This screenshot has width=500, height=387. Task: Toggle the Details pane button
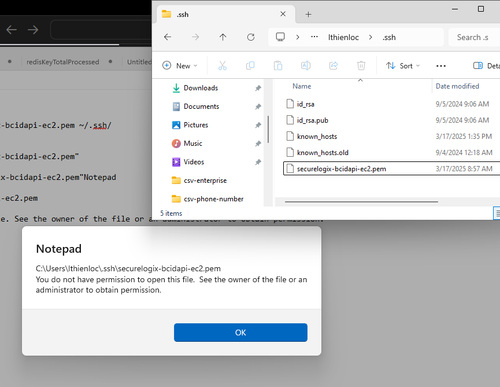click(486, 66)
